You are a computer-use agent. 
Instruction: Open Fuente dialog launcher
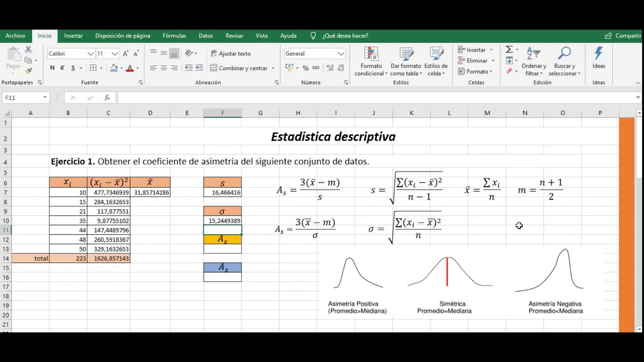(x=140, y=82)
